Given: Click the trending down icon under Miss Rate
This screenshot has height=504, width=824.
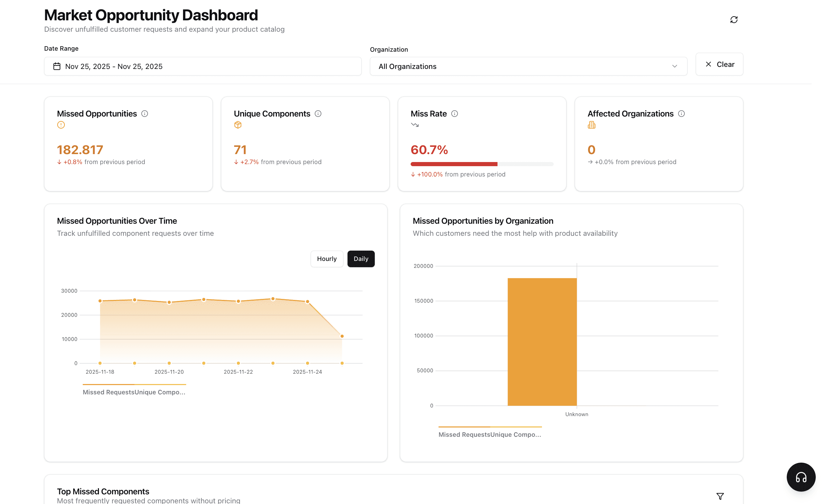Looking at the screenshot, I should click(415, 125).
